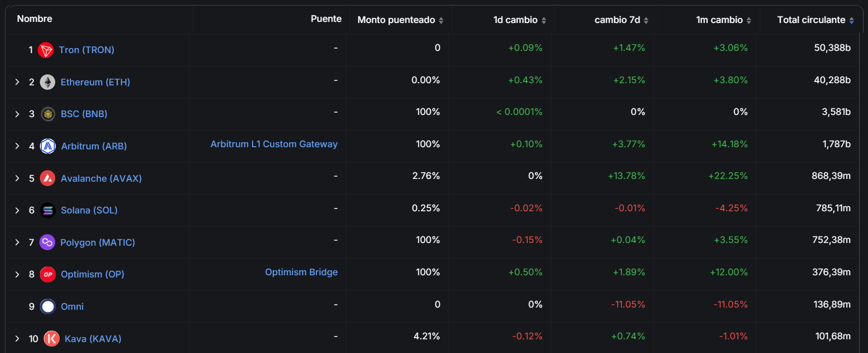
Task: Click the Arbitrum logo icon
Action: (48, 146)
